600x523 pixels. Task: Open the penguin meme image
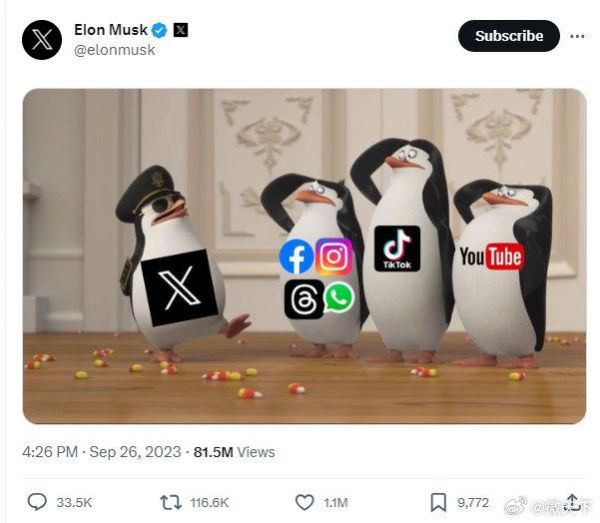click(x=304, y=256)
